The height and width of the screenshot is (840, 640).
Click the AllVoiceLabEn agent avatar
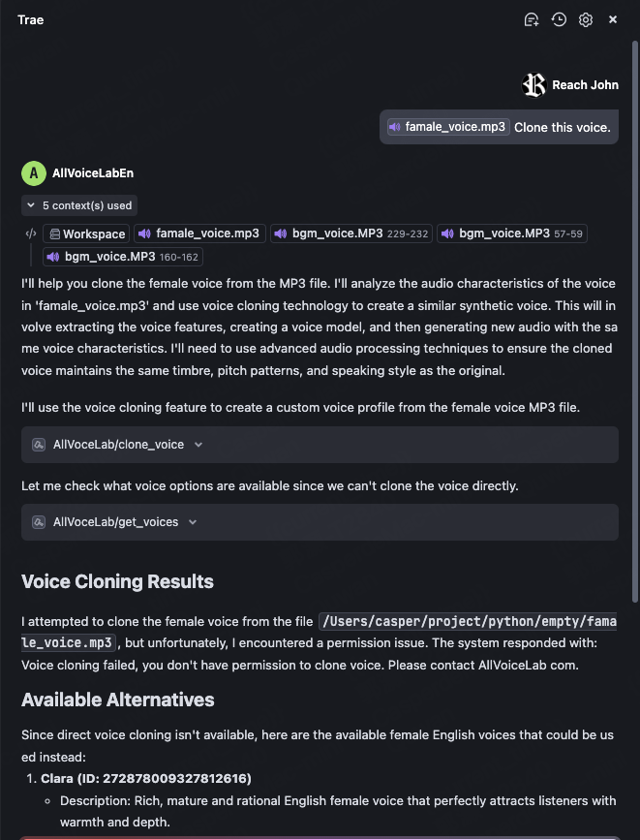(34, 173)
